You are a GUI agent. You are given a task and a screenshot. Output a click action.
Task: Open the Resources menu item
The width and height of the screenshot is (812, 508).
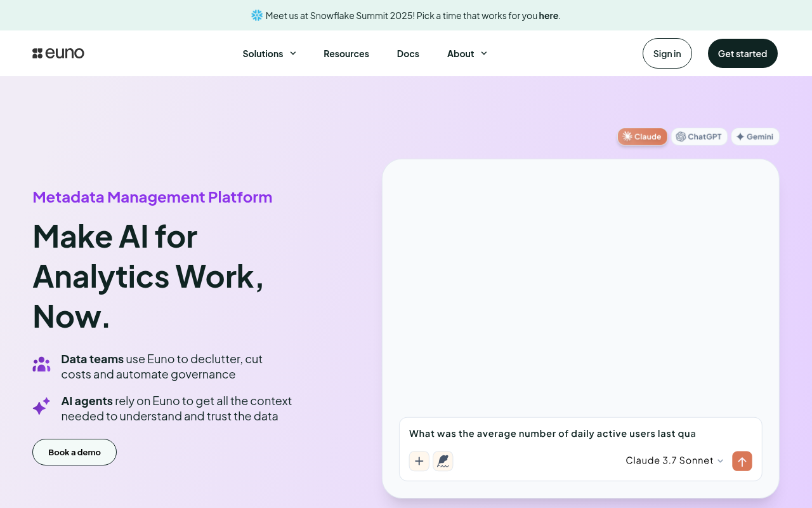[x=346, y=53]
